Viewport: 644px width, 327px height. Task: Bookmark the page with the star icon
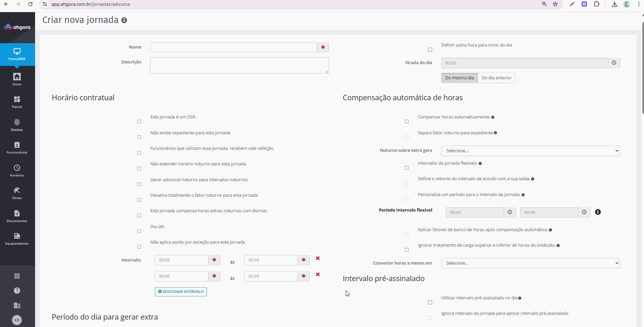pos(555,4)
